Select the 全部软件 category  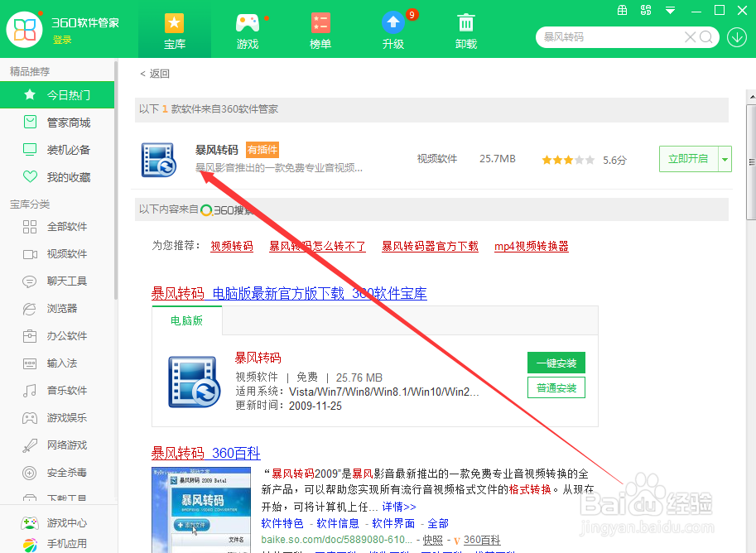[57, 227]
